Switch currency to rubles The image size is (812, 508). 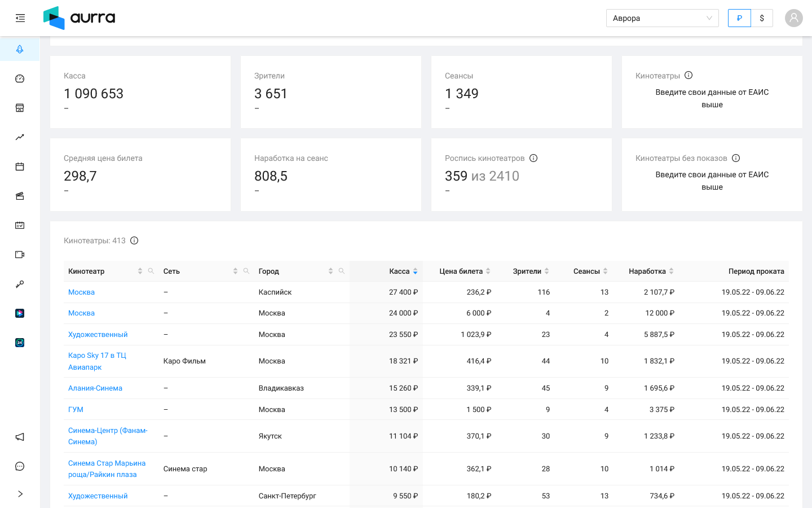point(739,18)
